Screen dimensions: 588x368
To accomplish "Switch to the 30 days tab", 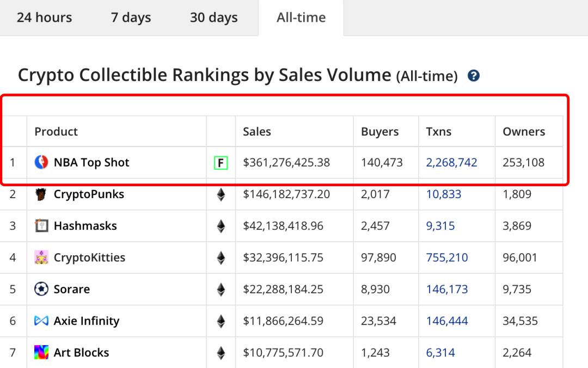I will coord(214,17).
